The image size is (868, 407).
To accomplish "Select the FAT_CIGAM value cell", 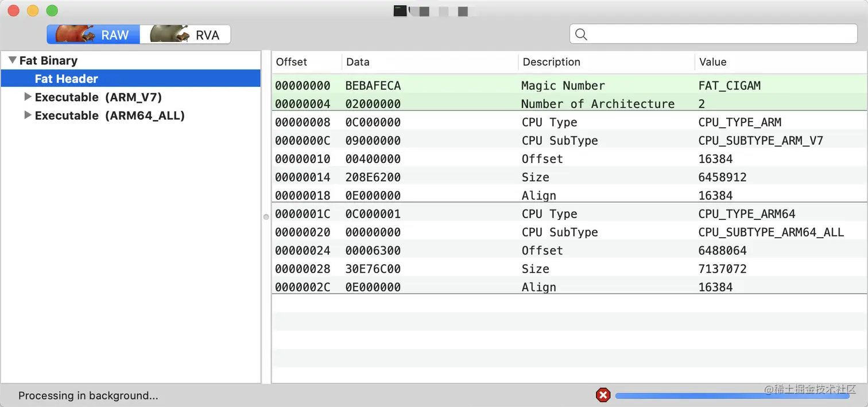I will [x=730, y=86].
